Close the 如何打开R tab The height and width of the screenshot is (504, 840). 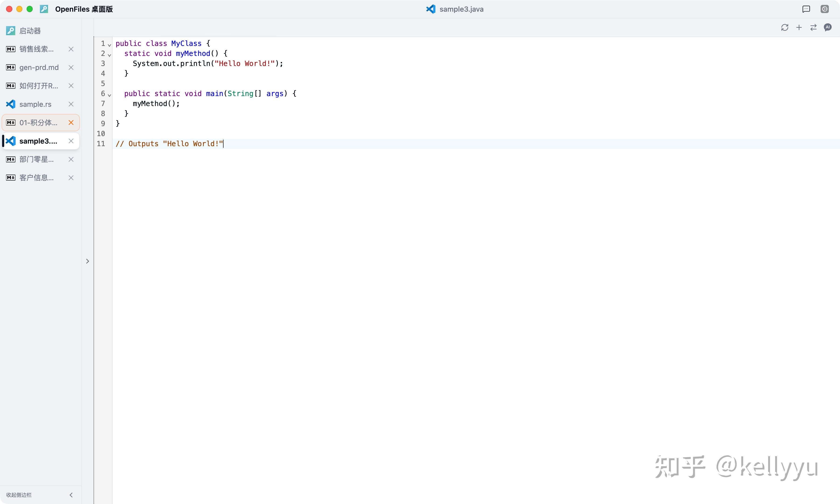[x=71, y=86]
